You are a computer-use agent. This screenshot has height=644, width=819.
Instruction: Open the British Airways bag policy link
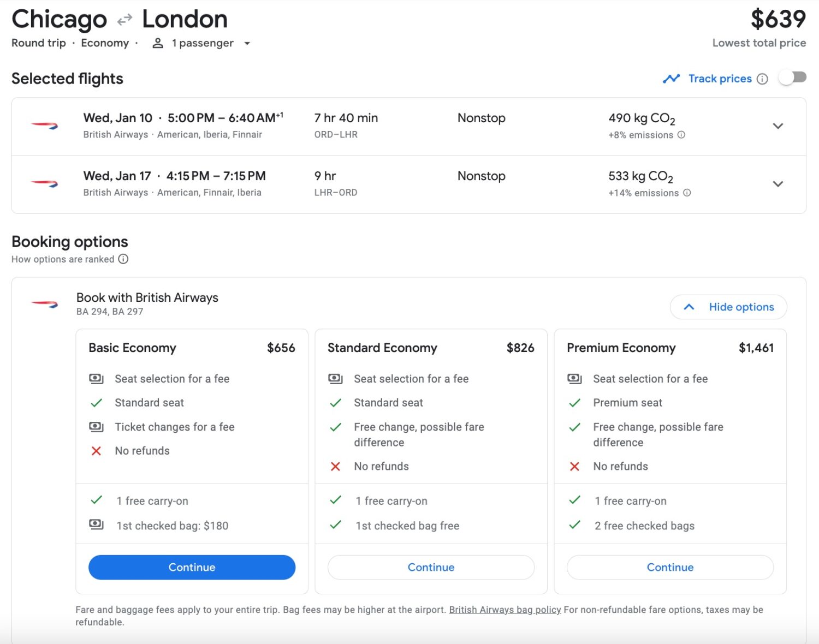tap(505, 610)
